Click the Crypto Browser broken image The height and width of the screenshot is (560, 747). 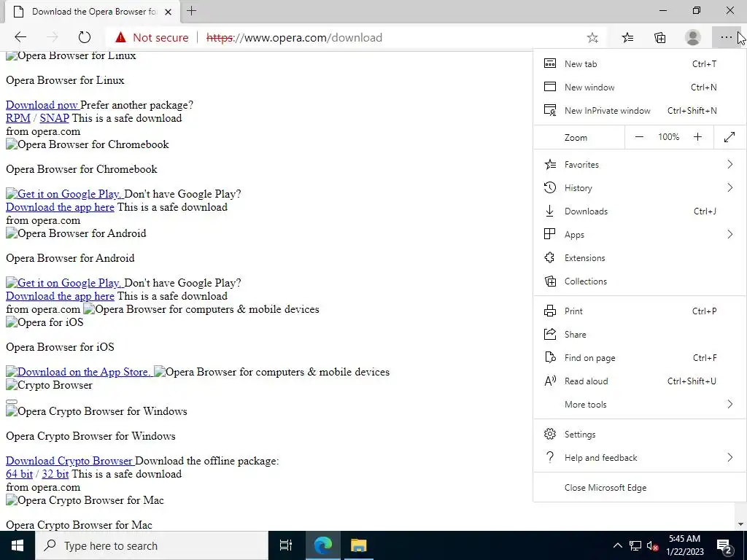pos(49,385)
